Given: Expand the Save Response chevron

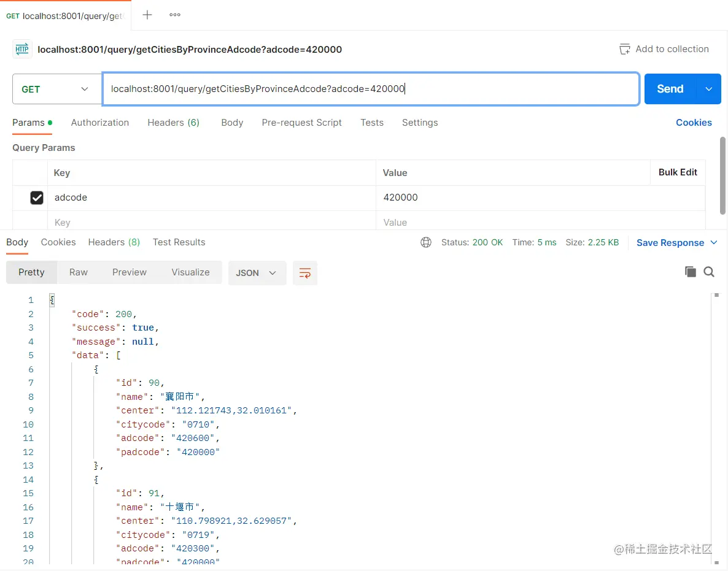Looking at the screenshot, I should tap(714, 243).
